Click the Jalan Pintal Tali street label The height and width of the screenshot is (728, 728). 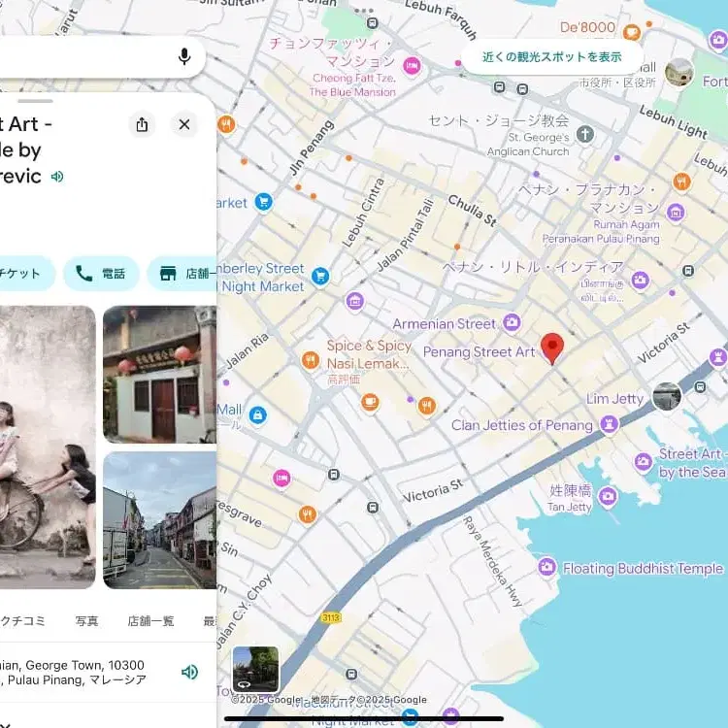405,235
